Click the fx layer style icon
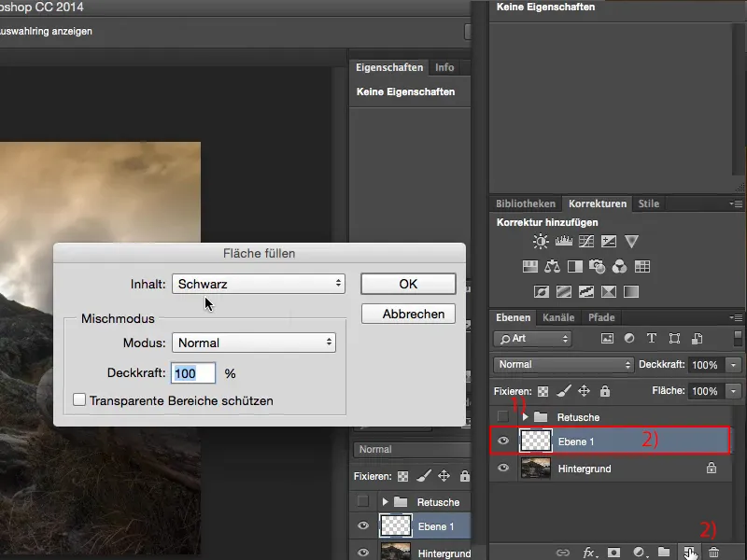This screenshot has height=560, width=747. [589, 553]
